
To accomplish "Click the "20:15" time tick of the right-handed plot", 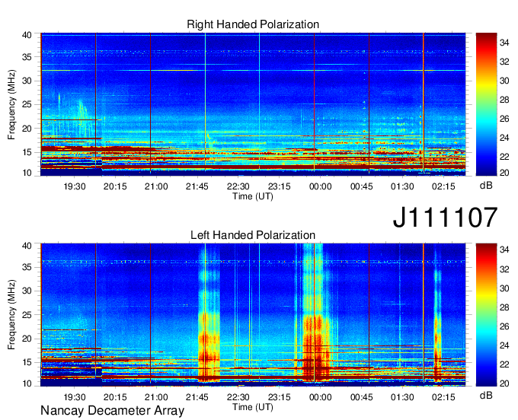I will point(115,186).
